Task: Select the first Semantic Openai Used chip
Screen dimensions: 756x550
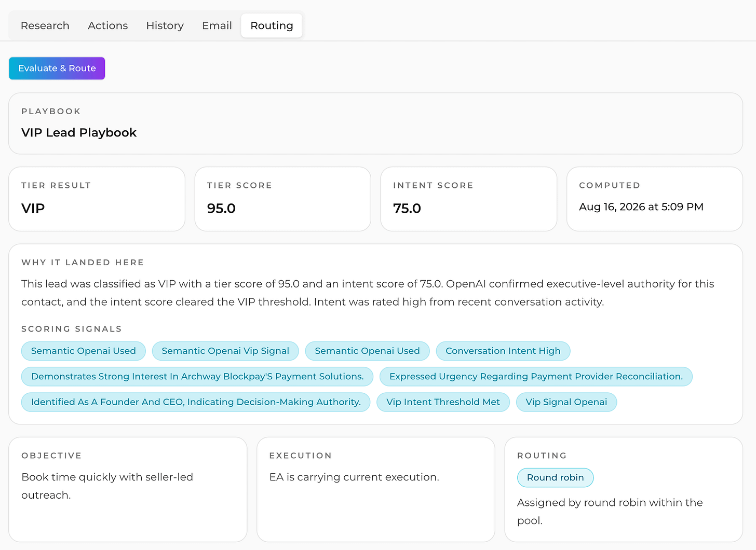Action: [83, 351]
